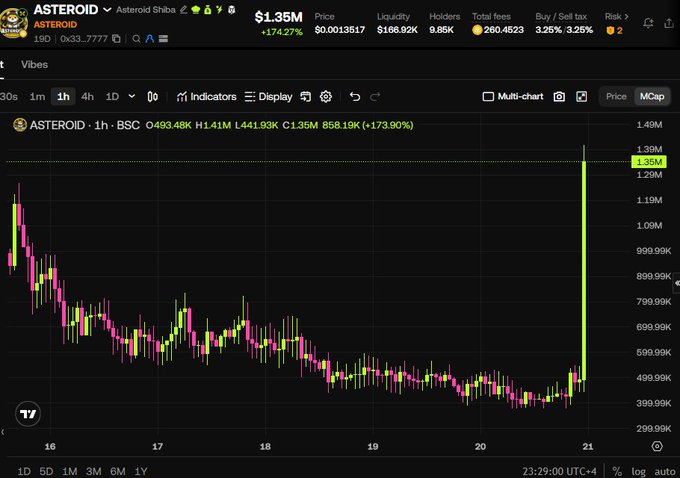Click the blue person icon
Screen dimensions: 680x478
[150, 39]
